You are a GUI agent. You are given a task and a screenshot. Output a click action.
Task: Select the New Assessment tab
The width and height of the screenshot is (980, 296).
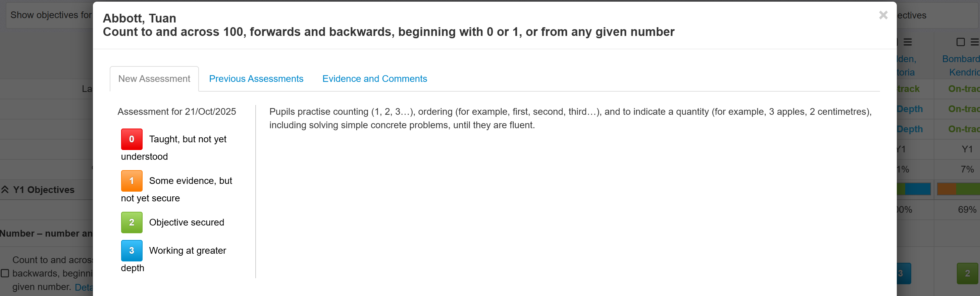point(154,79)
